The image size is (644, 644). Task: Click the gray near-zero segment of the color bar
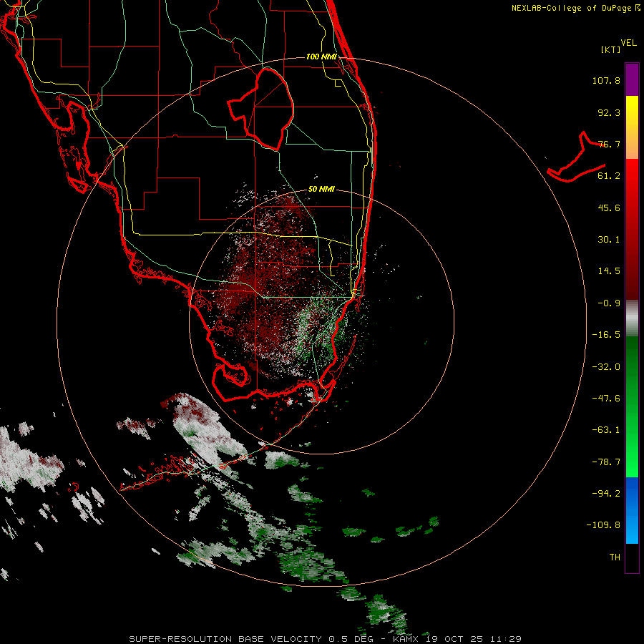pyautogui.click(x=632, y=318)
